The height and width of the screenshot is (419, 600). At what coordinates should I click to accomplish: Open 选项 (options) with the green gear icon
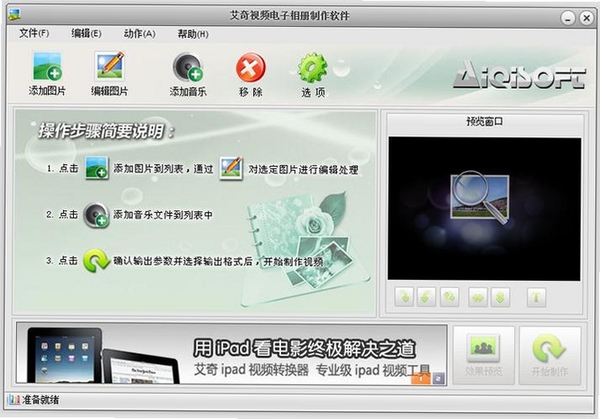coord(313,68)
